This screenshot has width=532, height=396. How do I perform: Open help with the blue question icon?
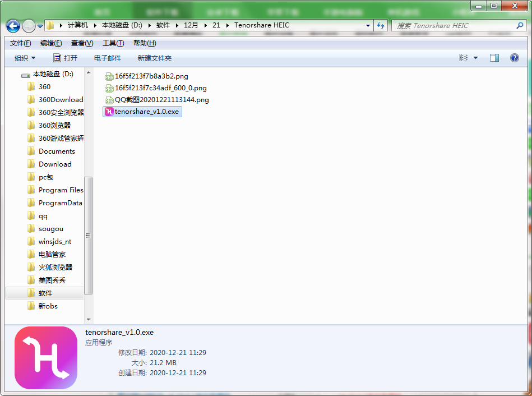coord(515,58)
